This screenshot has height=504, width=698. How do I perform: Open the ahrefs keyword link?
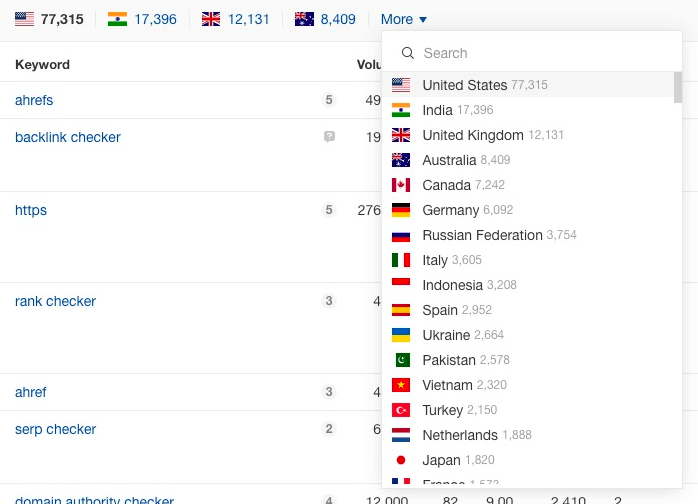point(34,100)
